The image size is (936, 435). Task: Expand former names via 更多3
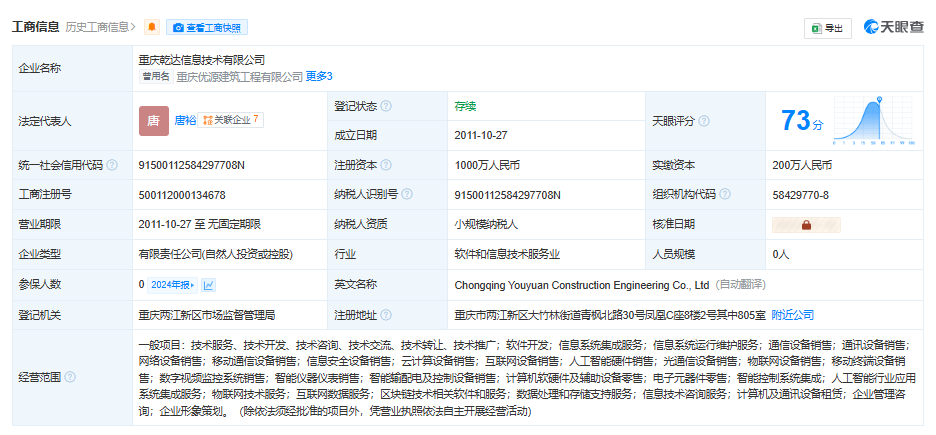pos(319,76)
